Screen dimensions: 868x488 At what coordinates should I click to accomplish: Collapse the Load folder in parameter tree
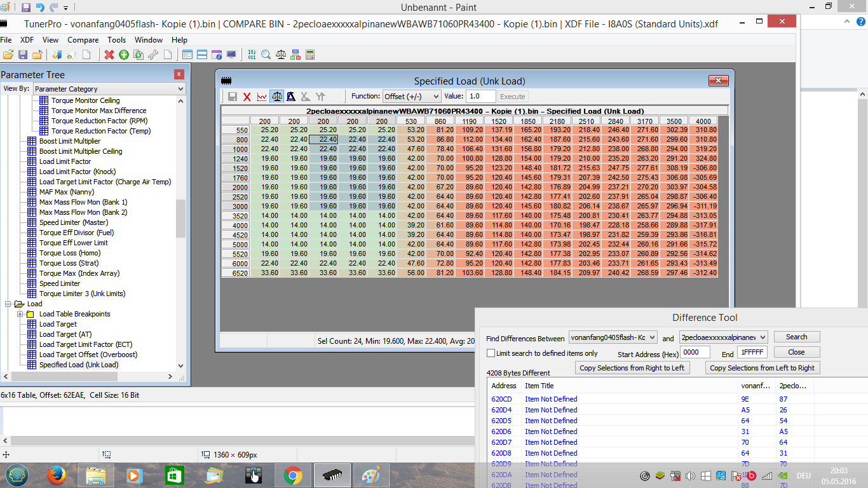[8, 304]
